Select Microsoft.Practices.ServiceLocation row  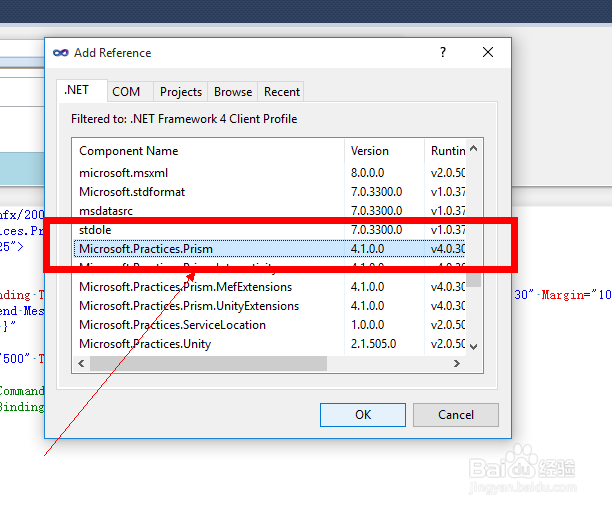coord(269,325)
